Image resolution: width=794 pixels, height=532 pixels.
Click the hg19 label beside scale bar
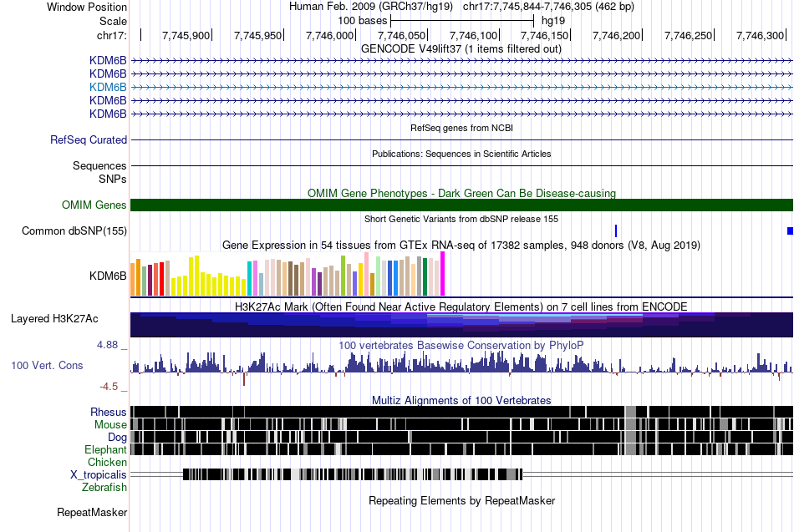click(553, 21)
